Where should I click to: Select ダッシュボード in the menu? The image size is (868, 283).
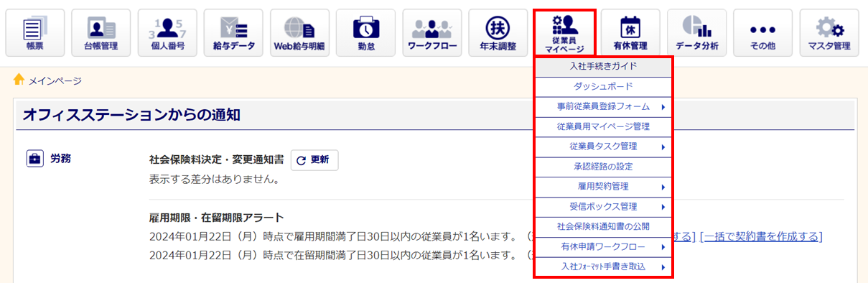(604, 86)
